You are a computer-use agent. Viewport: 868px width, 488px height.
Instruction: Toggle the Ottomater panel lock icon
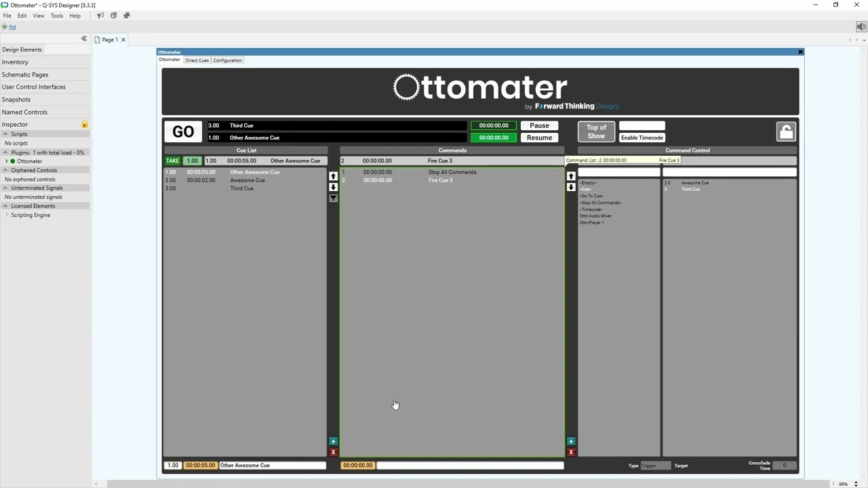pos(786,131)
